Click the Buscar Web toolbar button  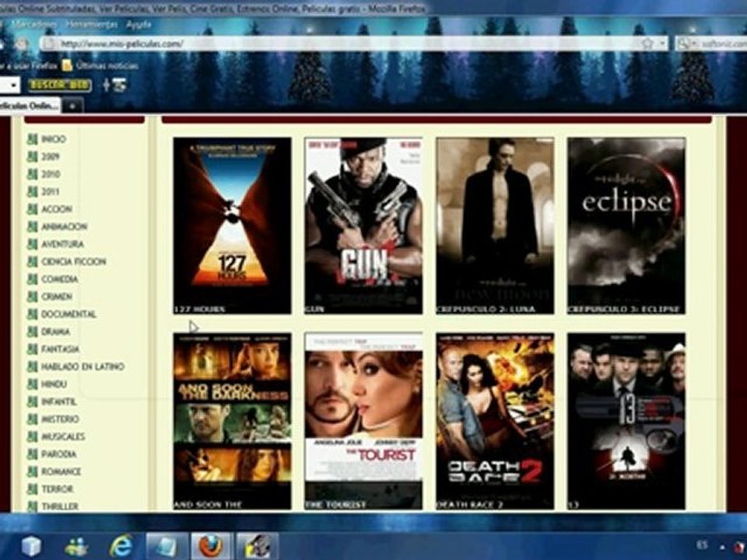60,86
